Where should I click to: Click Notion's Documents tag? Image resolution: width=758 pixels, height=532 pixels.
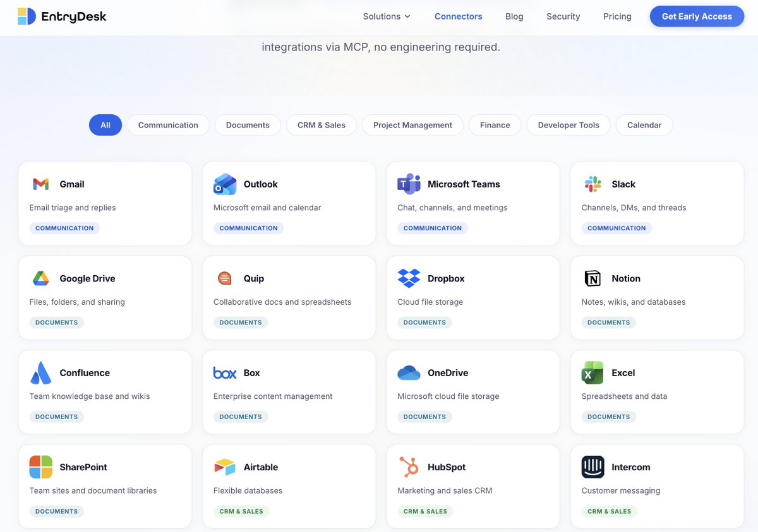tap(609, 322)
